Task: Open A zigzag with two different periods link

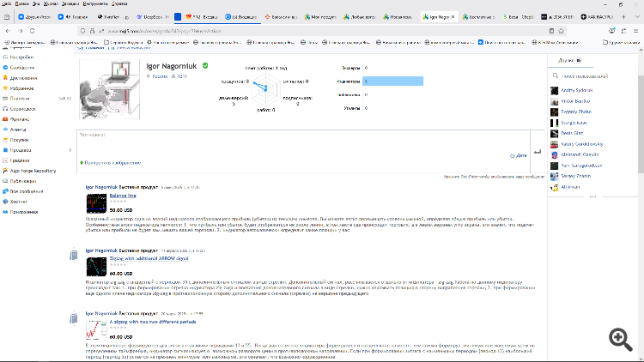Action: tap(153, 322)
